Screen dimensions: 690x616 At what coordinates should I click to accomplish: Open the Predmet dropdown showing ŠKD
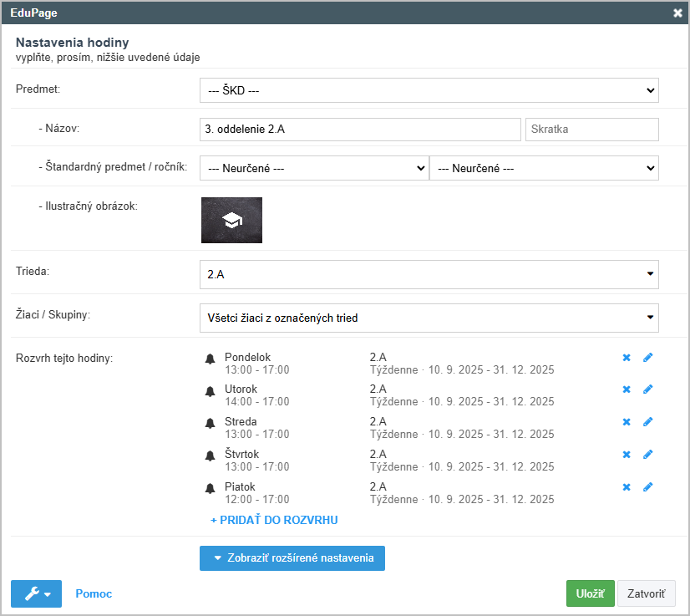click(x=429, y=90)
